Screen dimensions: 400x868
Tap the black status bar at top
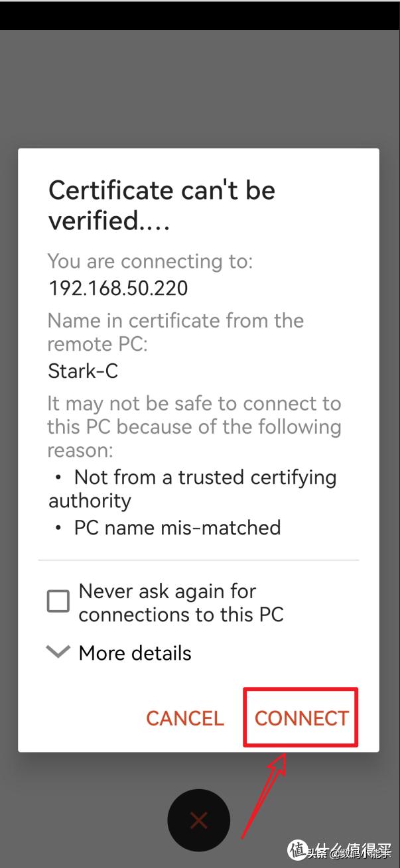coord(199,15)
